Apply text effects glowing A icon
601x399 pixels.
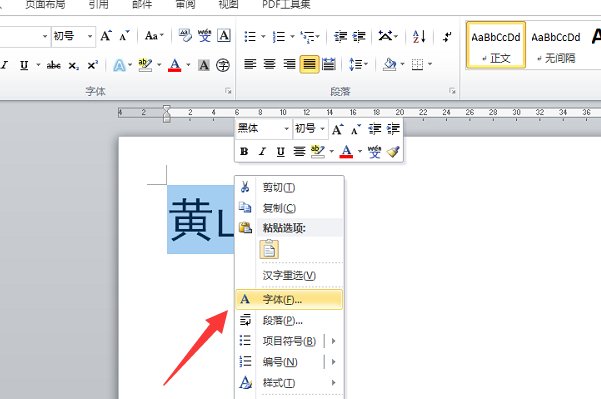119,65
